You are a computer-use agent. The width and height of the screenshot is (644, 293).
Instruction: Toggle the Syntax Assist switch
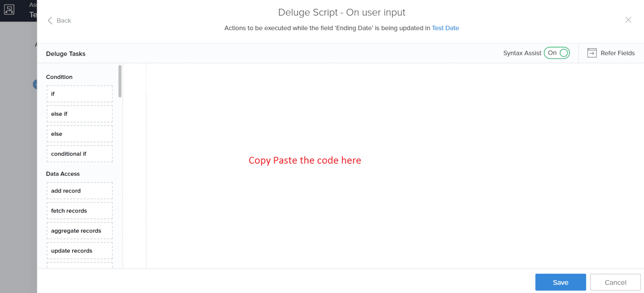(x=557, y=53)
